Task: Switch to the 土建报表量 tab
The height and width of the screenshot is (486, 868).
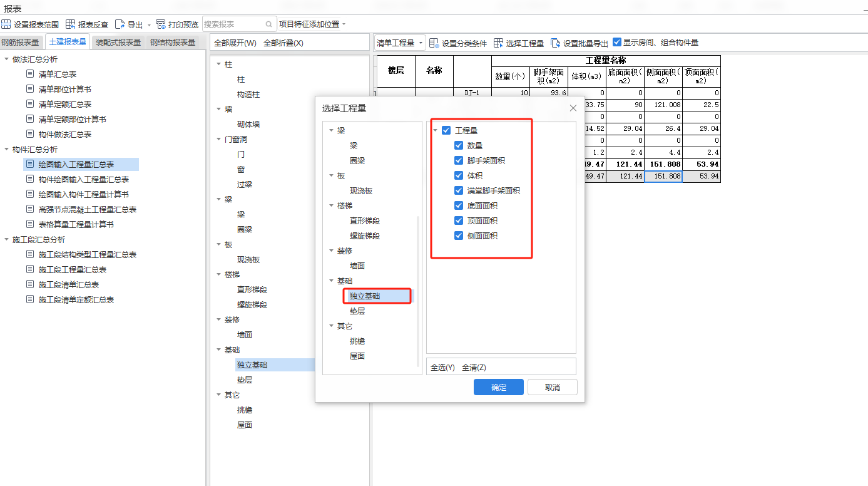Action: (68, 42)
